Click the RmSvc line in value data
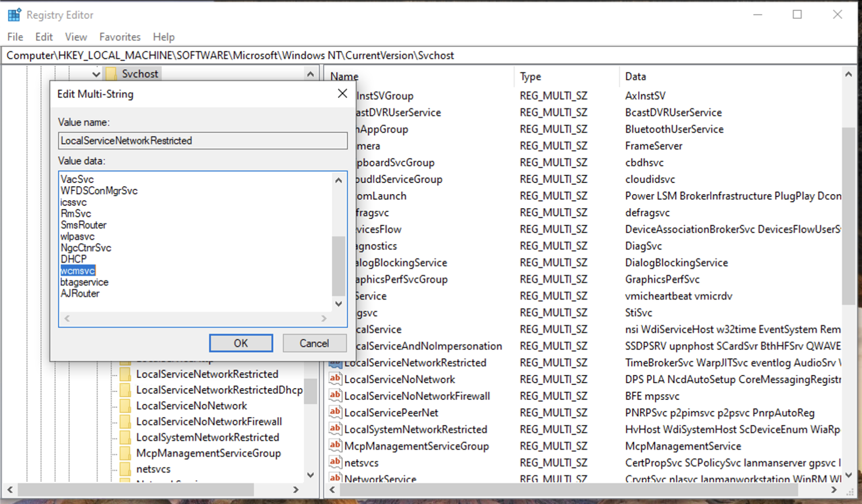 pyautogui.click(x=76, y=213)
